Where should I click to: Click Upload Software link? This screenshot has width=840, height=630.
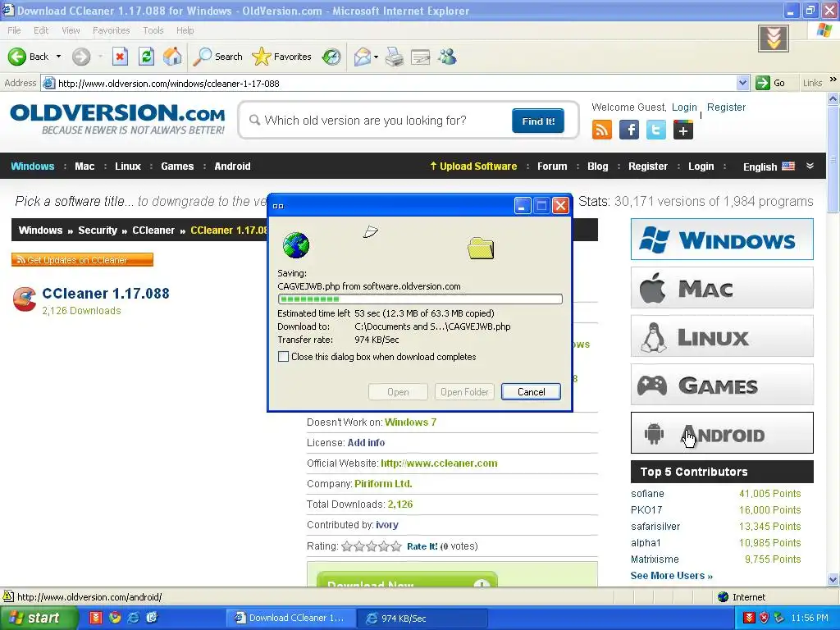click(473, 166)
